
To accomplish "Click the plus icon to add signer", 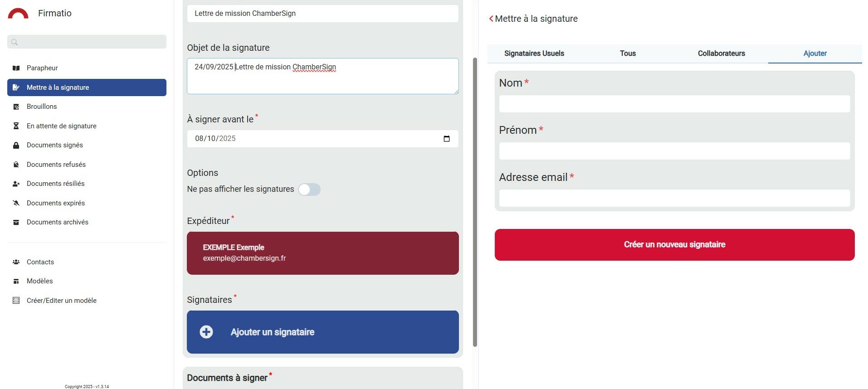I will click(206, 332).
